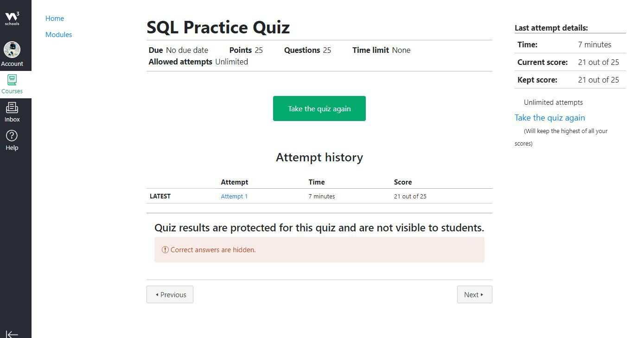Click the Correct answers are hidden banner
The height and width of the screenshot is (338, 644).
pyautogui.click(x=319, y=250)
